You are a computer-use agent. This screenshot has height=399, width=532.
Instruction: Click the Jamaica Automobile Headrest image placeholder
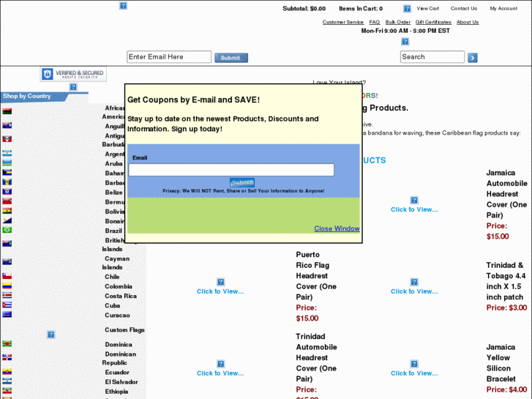[x=414, y=200]
